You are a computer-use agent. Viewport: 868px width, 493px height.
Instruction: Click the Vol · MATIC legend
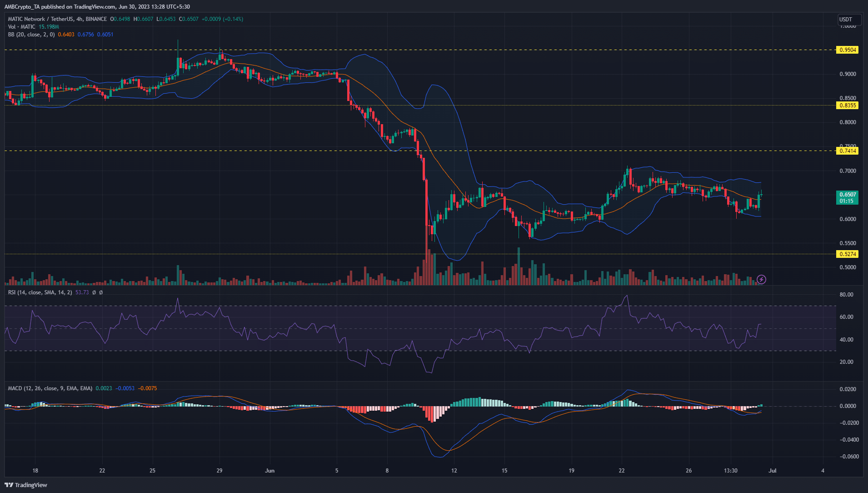coord(21,27)
